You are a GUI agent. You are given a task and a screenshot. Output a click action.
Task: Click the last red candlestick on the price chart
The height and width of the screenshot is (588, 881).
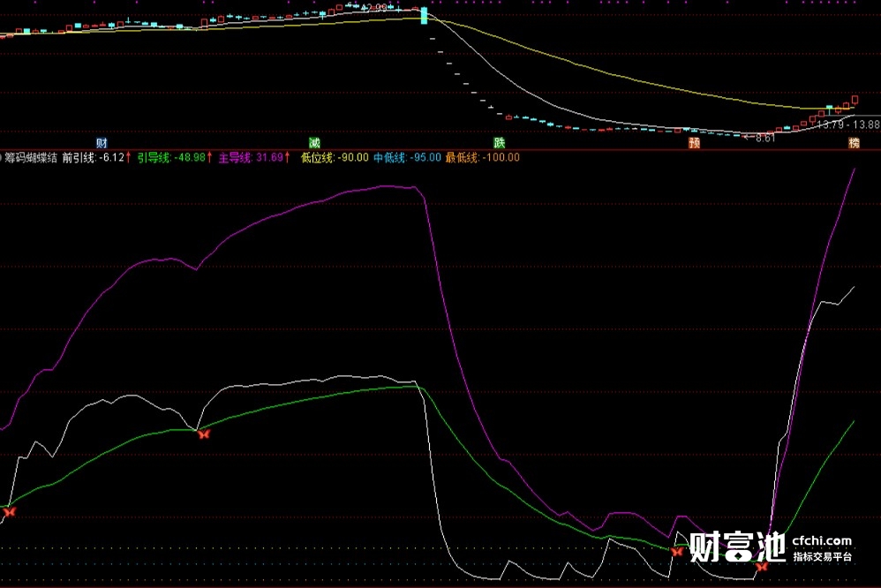pyautogui.click(x=855, y=100)
